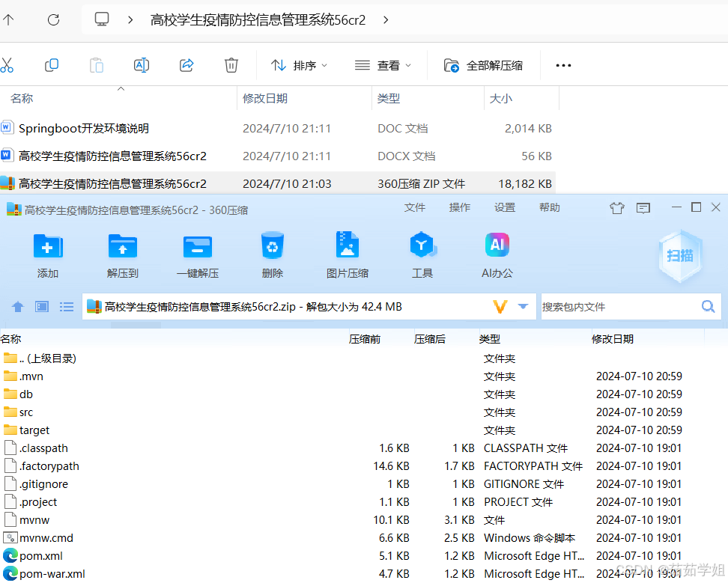The height and width of the screenshot is (583, 728).
Task: Click the up-level arrow icon in 360压缩
Action: tap(18, 307)
